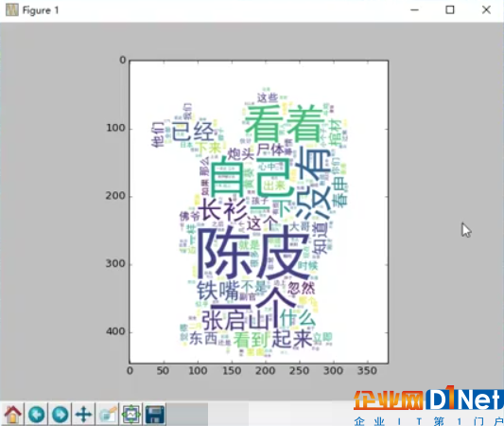504x426 pixels.
Task: Select the Pan axes cross tool
Action: (x=83, y=414)
